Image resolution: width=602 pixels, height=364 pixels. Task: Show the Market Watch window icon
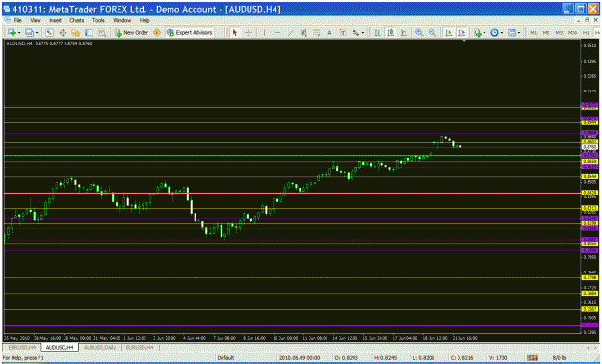tap(49, 33)
